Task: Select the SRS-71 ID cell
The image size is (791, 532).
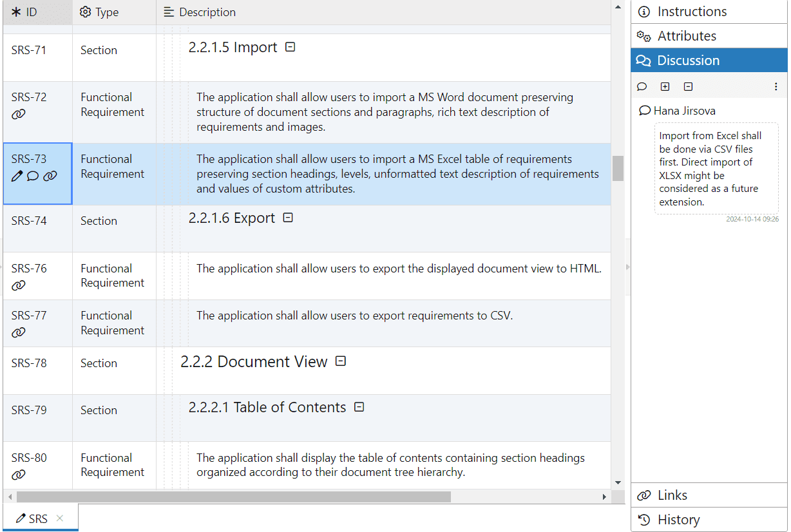Action: pos(37,57)
